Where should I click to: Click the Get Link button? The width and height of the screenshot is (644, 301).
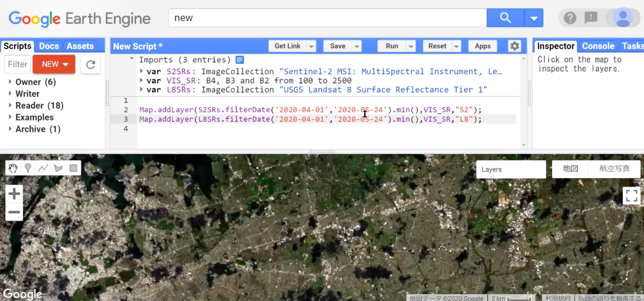(x=288, y=46)
